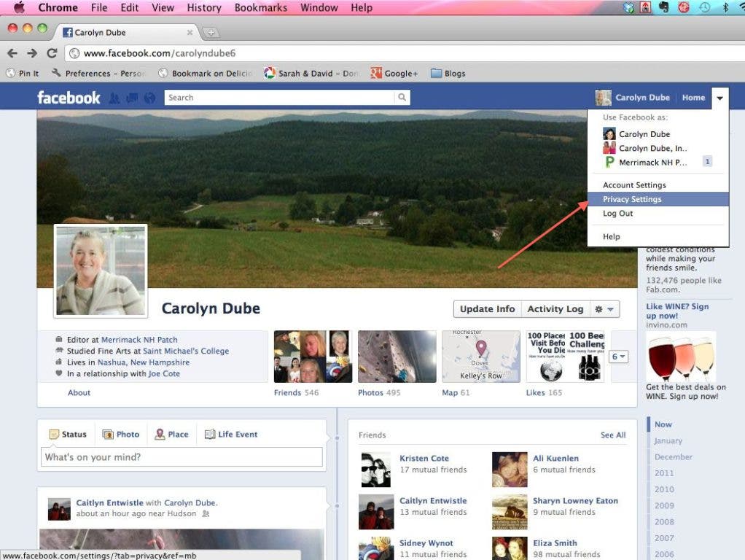Image resolution: width=745 pixels, height=560 pixels.
Task: Open the friend requests icon
Action: coord(114,98)
